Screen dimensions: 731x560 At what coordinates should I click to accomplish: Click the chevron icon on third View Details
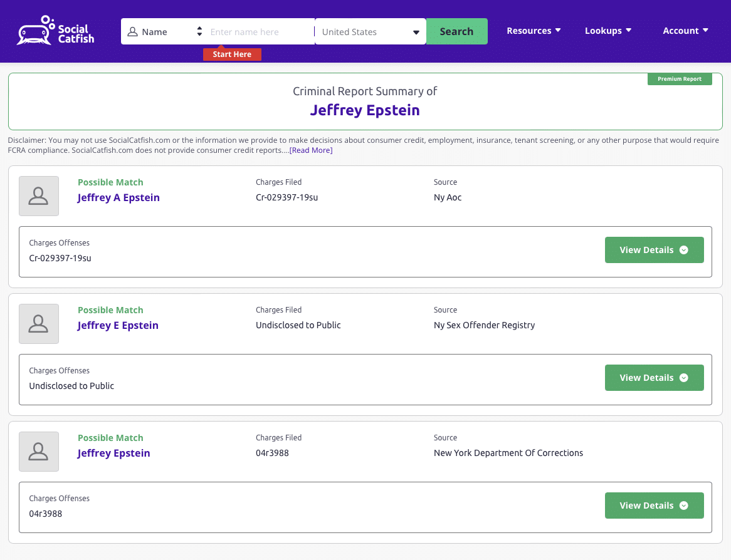pos(683,506)
